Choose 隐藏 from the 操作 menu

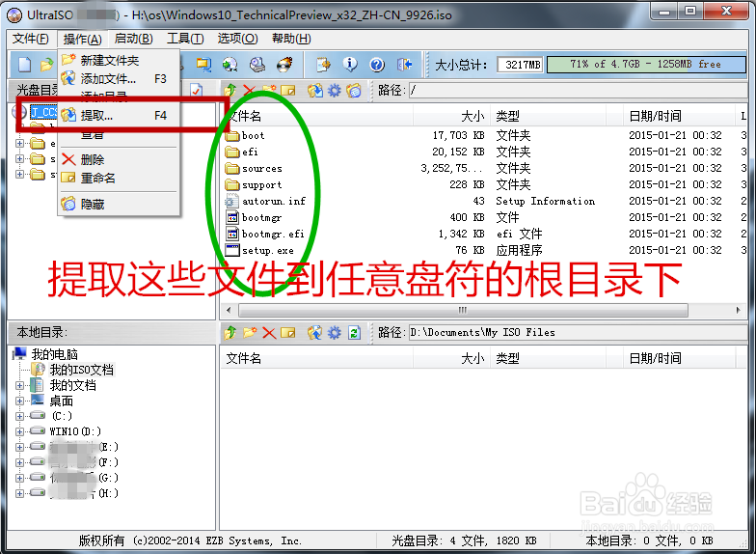point(119,205)
